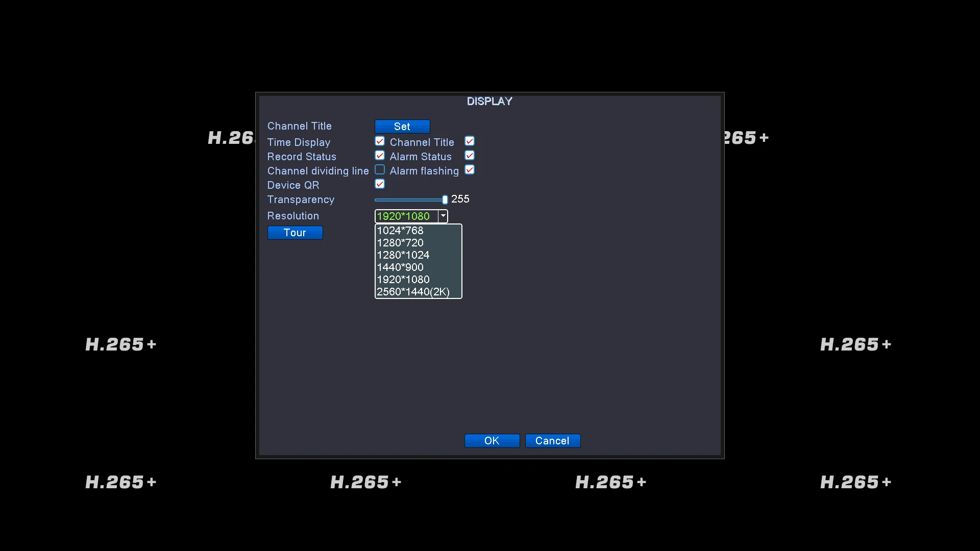Enable Channel dividing line checkbox
Viewport: 980px width, 551px height.
380,170
